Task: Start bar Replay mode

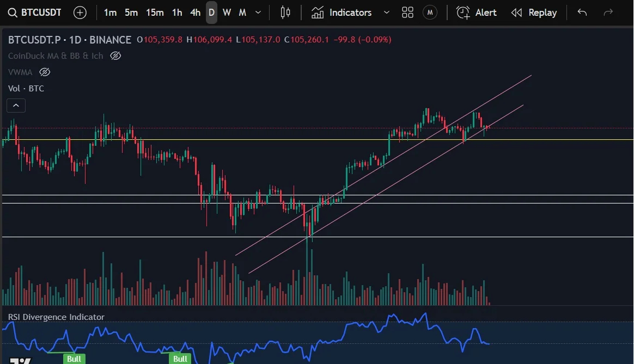Action: coord(534,13)
